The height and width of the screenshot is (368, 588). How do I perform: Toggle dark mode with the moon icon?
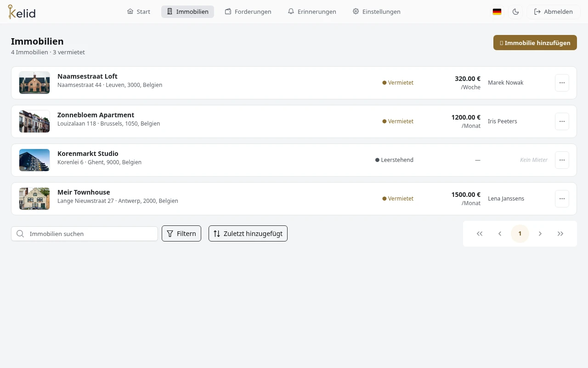515,12
